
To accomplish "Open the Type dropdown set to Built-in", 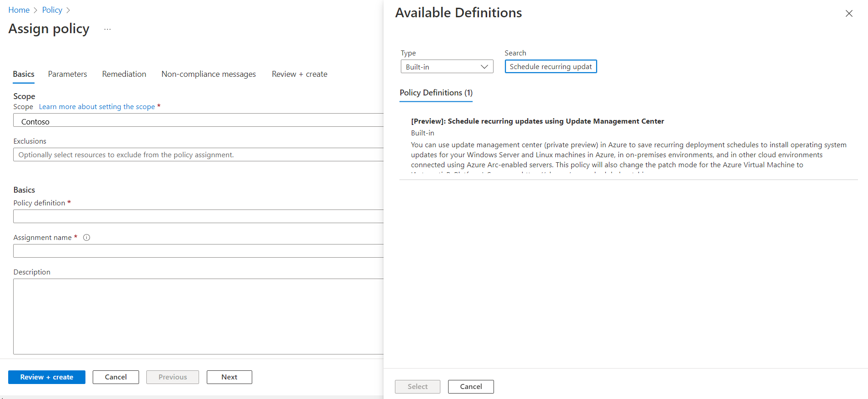I will [x=447, y=67].
